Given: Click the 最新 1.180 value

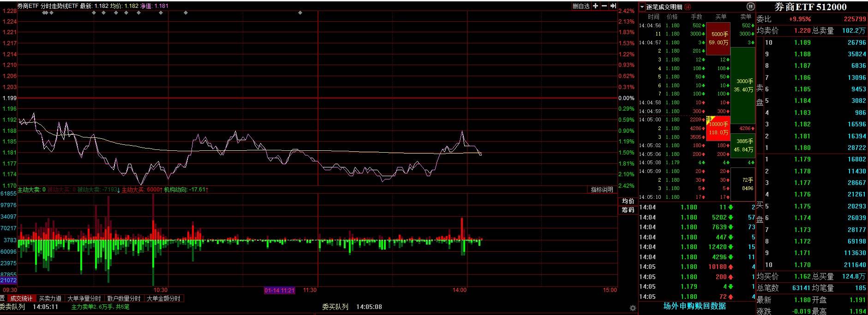Looking at the screenshot, I should click(802, 300).
